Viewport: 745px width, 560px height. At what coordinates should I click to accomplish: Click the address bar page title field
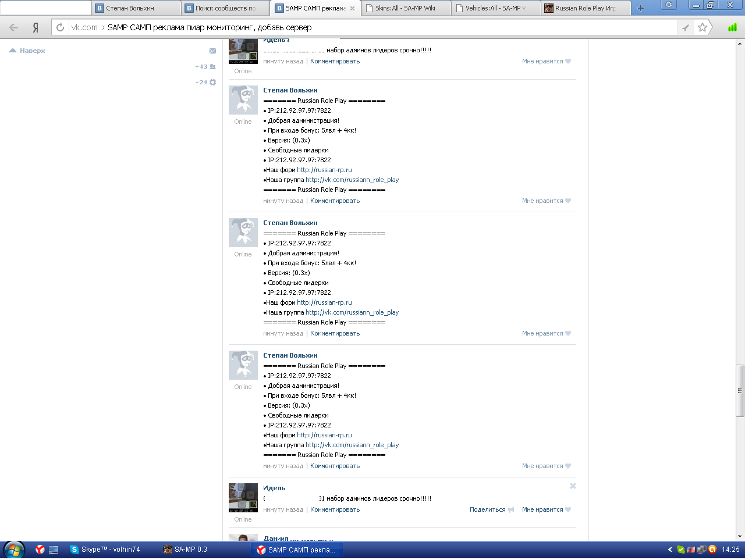[x=210, y=27]
